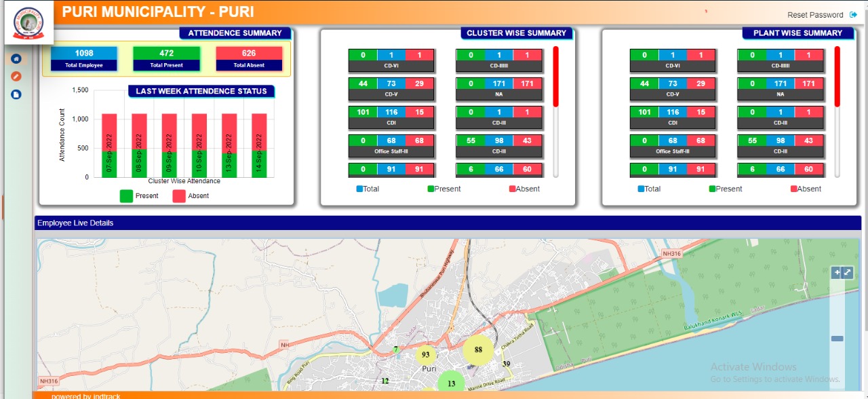868x399 pixels.
Task: Click the blue Total legend swatch in Cluster Wise Summary
Action: tap(359, 189)
